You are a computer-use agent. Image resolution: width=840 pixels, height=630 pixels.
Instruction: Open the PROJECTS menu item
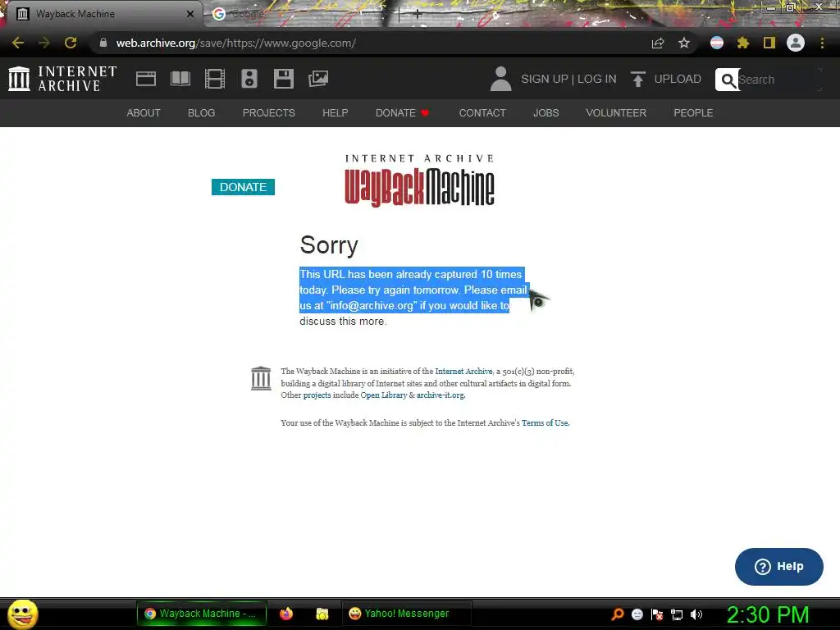pos(269,113)
